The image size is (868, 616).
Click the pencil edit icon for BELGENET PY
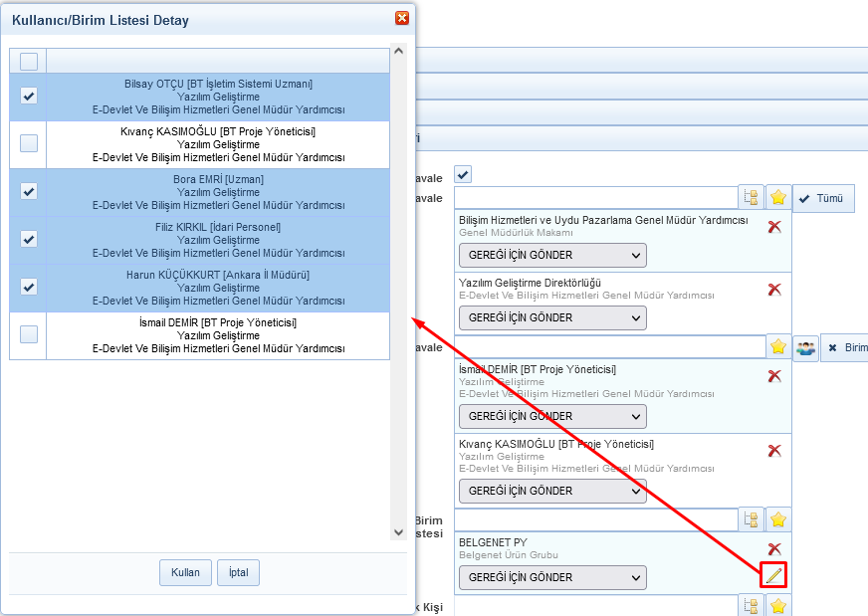coord(773,575)
